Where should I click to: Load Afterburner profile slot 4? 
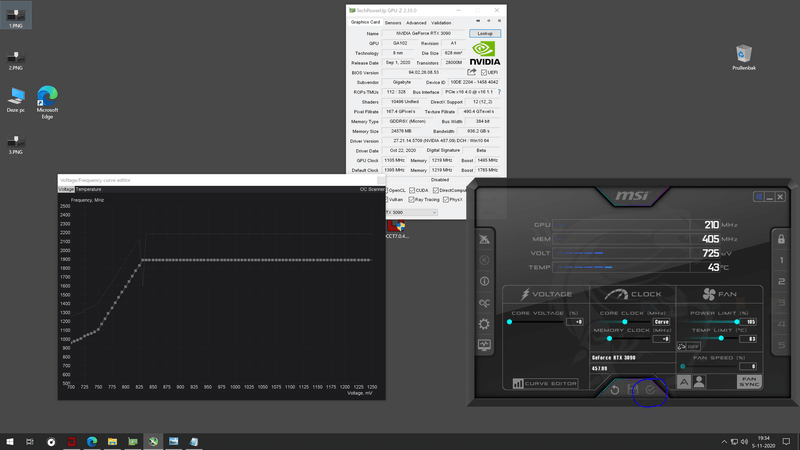781,324
